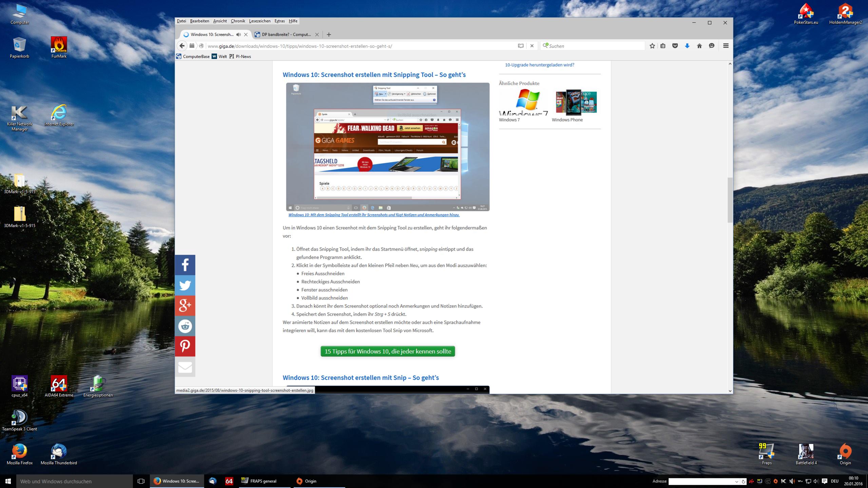868x488 pixels.
Task: Share the article on Twitter
Action: tap(185, 285)
